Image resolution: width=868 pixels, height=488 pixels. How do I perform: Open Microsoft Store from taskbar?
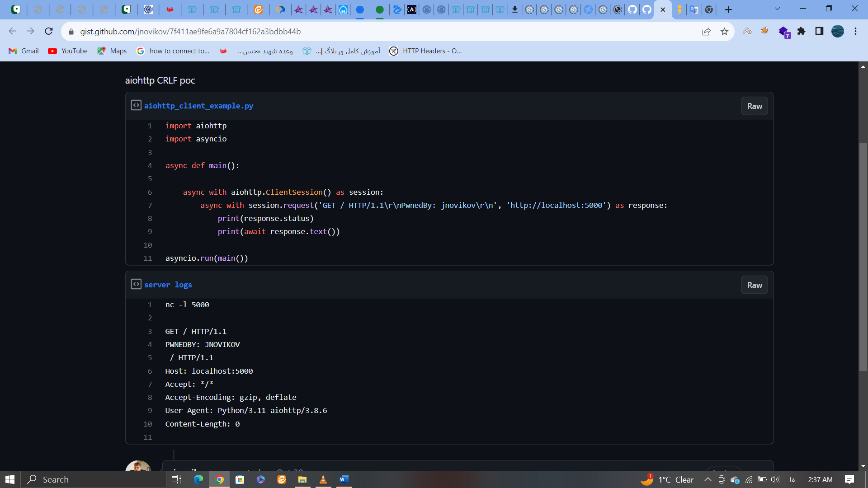point(240,479)
